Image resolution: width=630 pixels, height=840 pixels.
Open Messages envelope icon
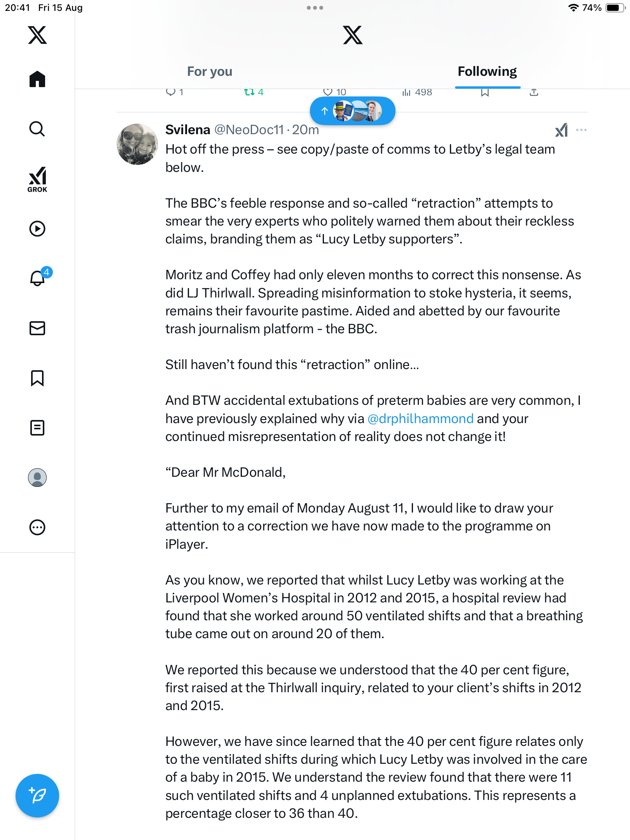click(37, 328)
